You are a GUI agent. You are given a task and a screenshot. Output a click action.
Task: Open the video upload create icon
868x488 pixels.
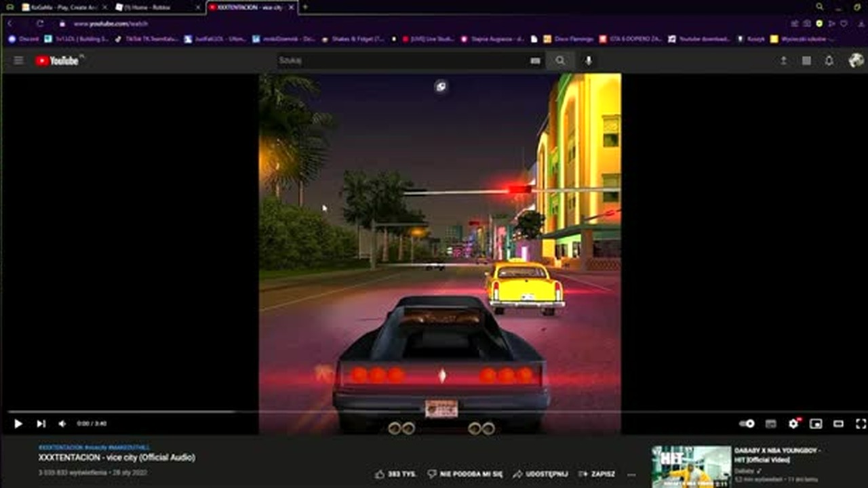click(x=783, y=61)
